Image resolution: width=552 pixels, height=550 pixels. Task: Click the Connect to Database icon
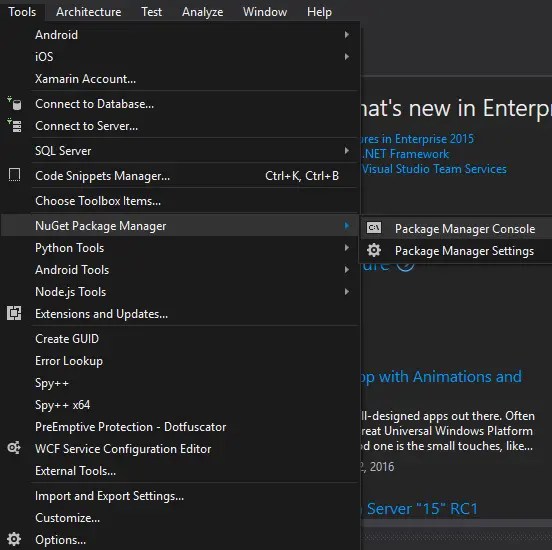[x=14, y=104]
